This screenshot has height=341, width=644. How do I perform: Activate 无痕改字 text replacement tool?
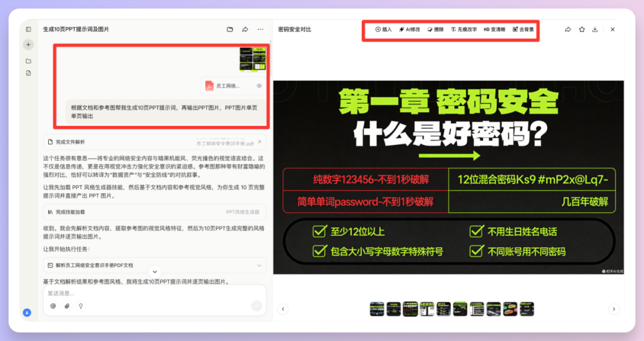click(464, 29)
